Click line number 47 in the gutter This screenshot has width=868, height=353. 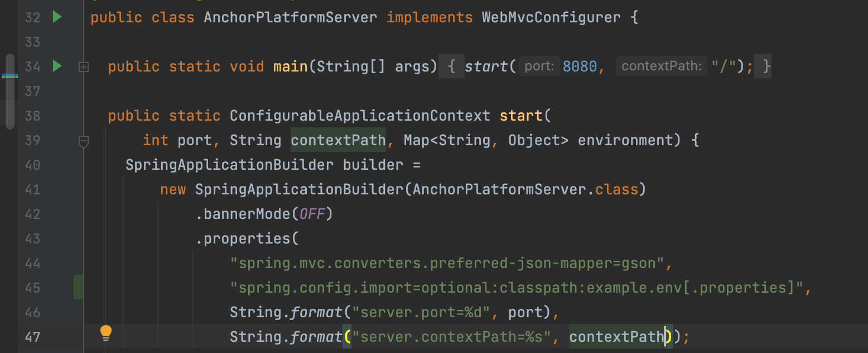coord(32,337)
